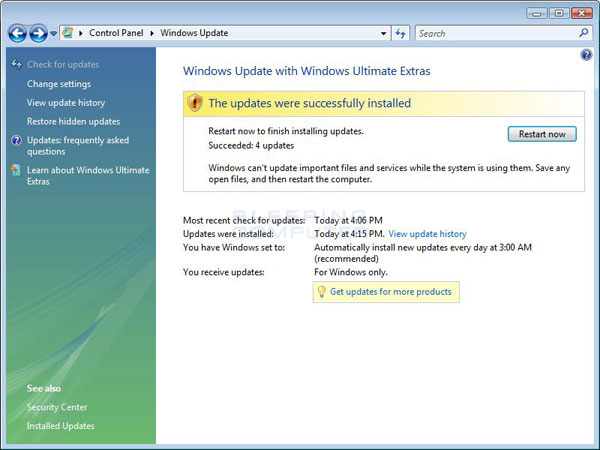Close the Windows Update window
The image size is (600, 450).
point(582,13)
